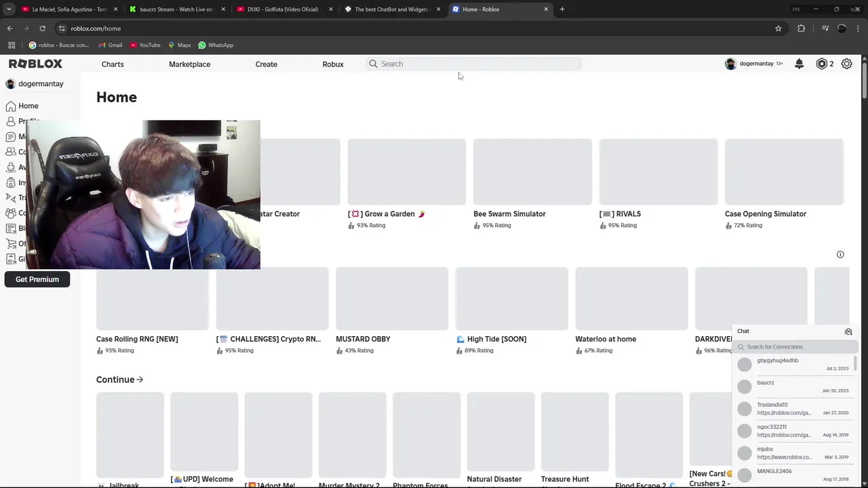Open the Robux menu item
This screenshot has width=868, height=488.
[x=333, y=64]
